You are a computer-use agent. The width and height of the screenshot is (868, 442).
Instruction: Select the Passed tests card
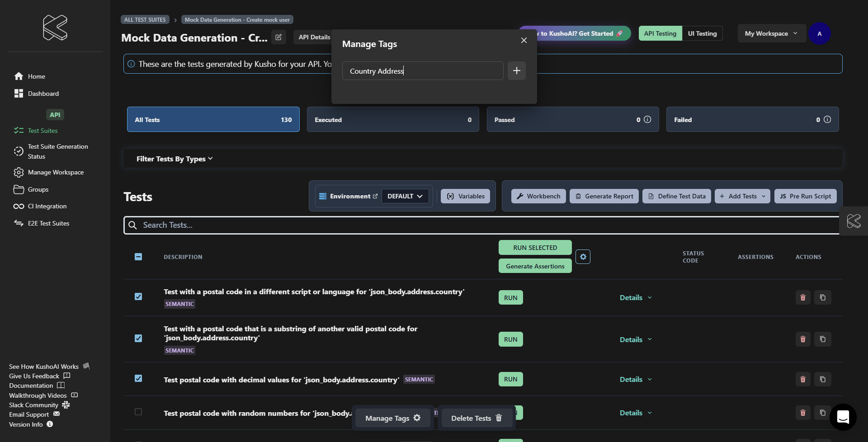[573, 119]
